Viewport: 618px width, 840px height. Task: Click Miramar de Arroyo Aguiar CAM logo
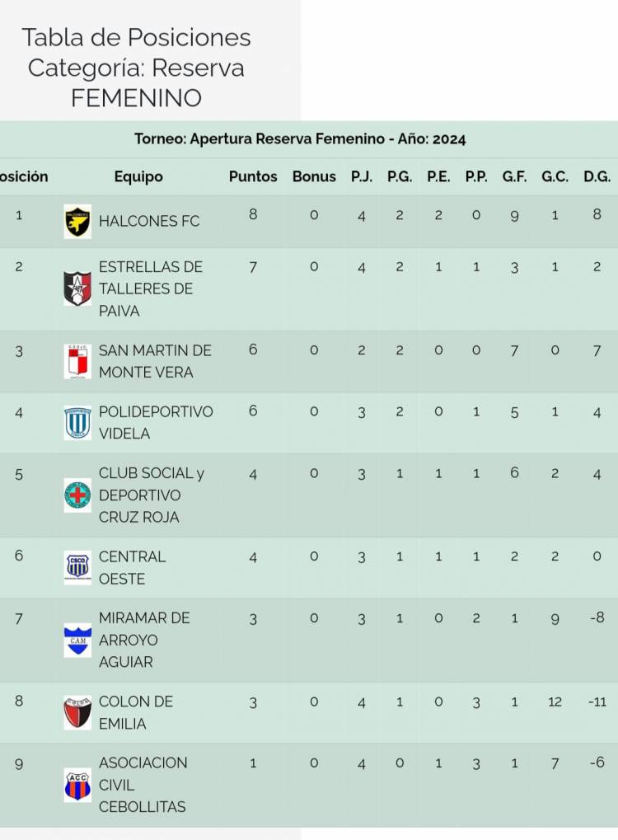pyautogui.click(x=77, y=640)
